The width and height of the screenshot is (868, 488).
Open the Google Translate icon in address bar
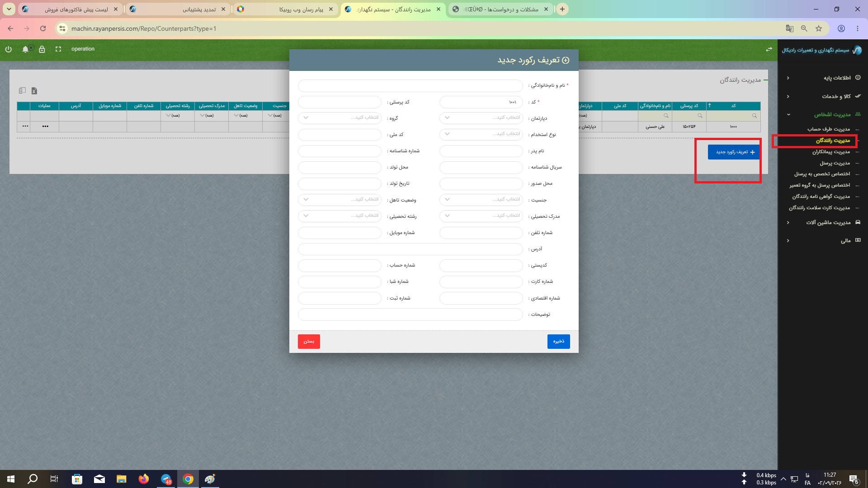[x=790, y=28]
